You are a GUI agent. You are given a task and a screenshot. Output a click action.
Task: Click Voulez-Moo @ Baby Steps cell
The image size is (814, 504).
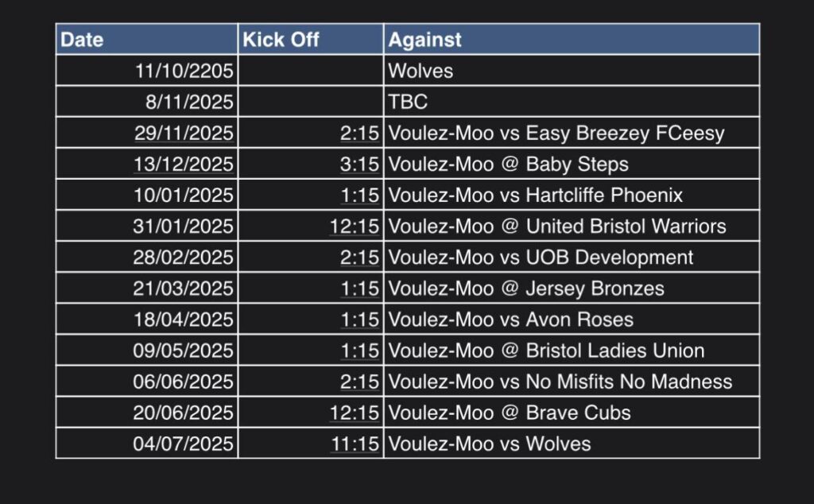pos(508,164)
